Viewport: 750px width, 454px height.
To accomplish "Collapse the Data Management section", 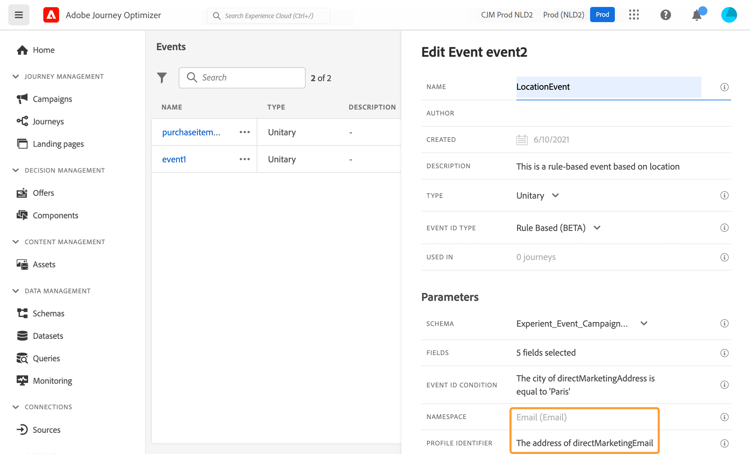I will (16, 291).
